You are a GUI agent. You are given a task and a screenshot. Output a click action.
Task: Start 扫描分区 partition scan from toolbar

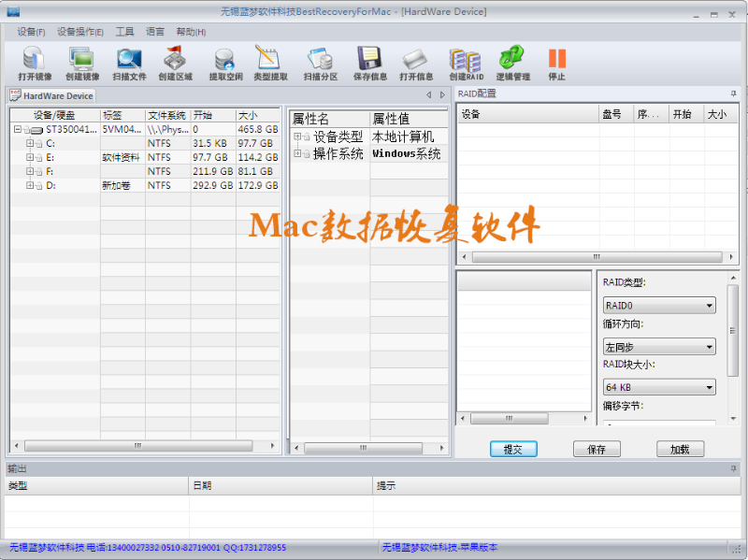(x=321, y=64)
